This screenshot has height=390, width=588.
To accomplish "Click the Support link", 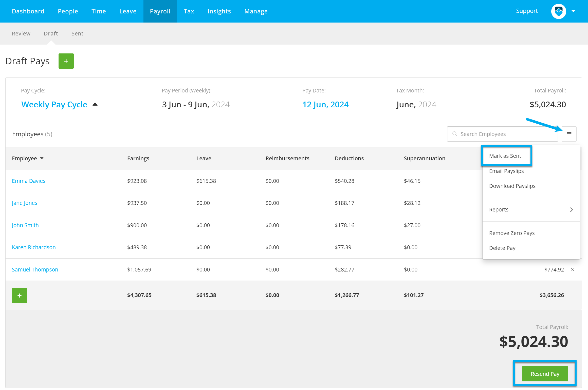I will click(x=527, y=11).
